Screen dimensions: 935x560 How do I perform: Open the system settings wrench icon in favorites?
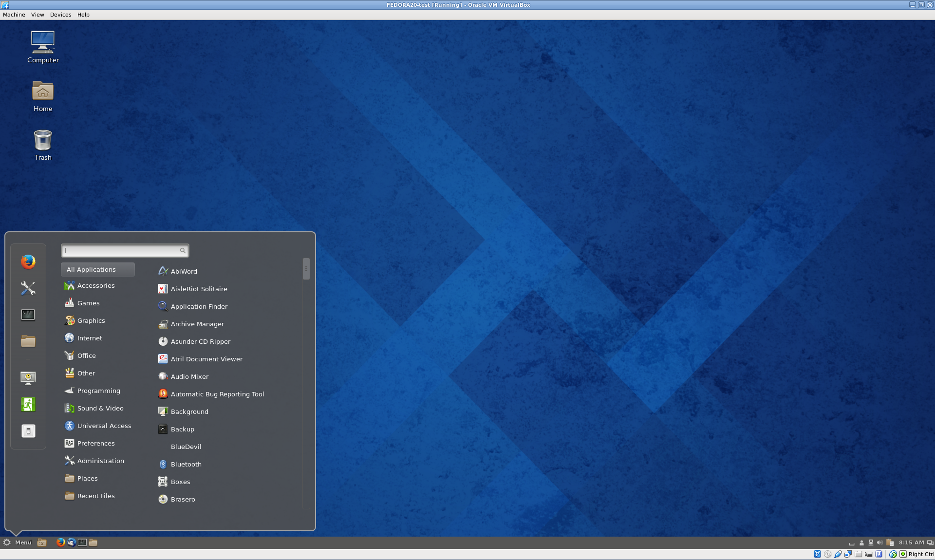coord(28,288)
